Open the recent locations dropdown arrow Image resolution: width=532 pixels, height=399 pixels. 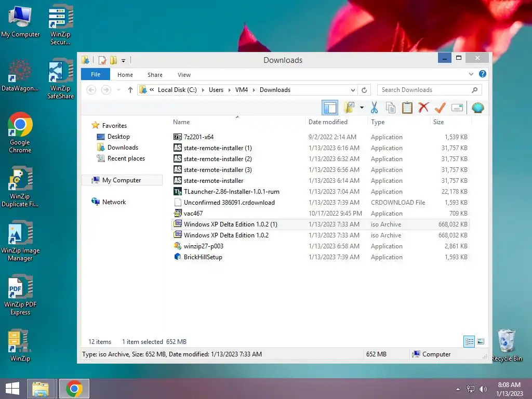tap(119, 90)
